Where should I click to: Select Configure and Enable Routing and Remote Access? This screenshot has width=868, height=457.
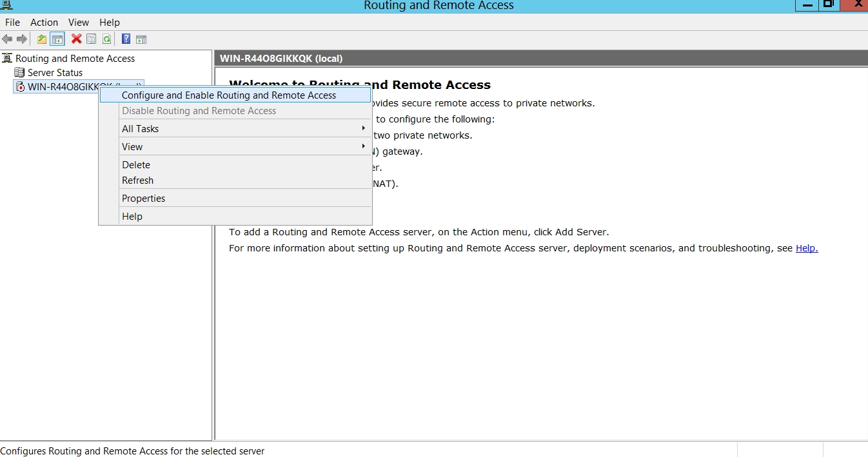coord(229,95)
